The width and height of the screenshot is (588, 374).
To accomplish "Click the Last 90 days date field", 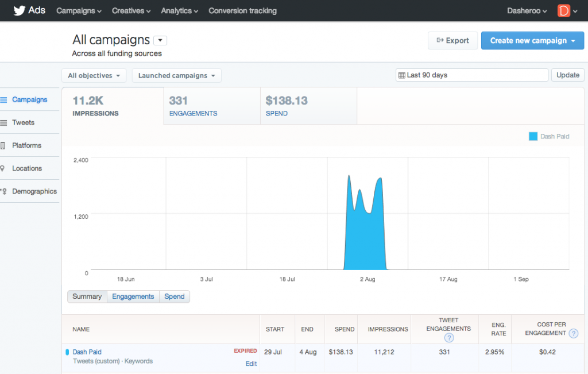I will click(x=472, y=75).
